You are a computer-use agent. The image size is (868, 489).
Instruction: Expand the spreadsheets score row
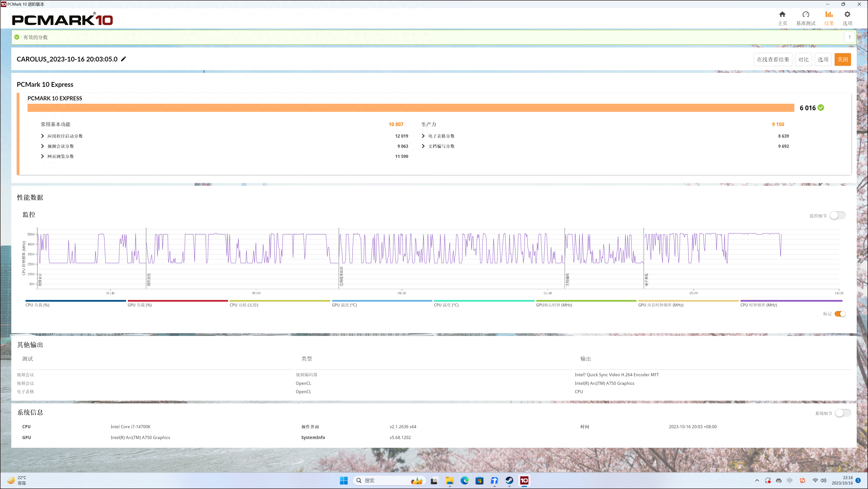(423, 136)
